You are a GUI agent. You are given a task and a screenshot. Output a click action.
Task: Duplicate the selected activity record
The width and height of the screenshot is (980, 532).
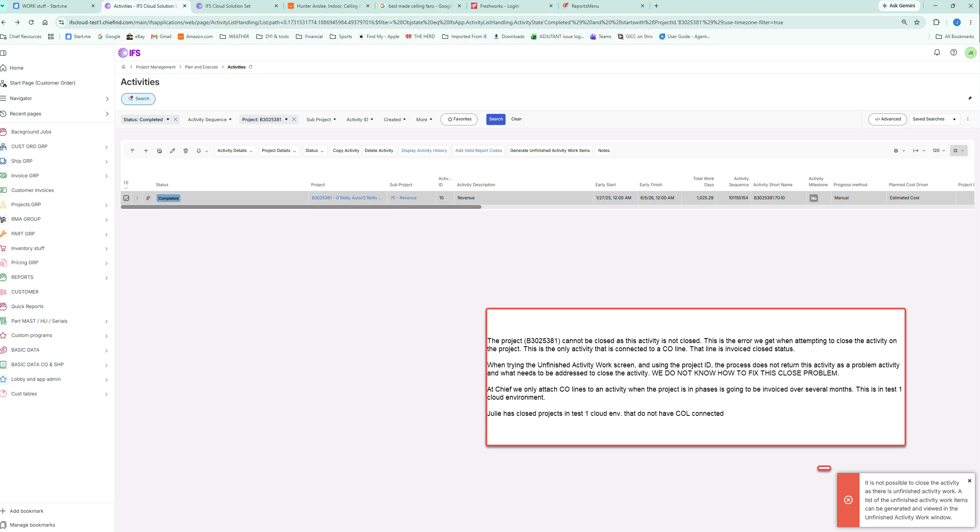click(x=159, y=151)
